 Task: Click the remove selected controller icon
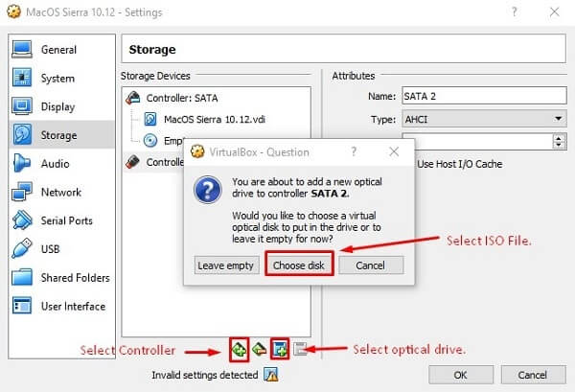point(260,349)
